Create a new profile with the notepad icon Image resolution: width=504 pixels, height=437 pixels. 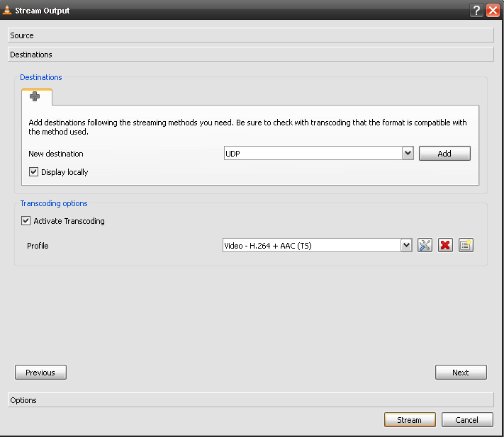466,246
